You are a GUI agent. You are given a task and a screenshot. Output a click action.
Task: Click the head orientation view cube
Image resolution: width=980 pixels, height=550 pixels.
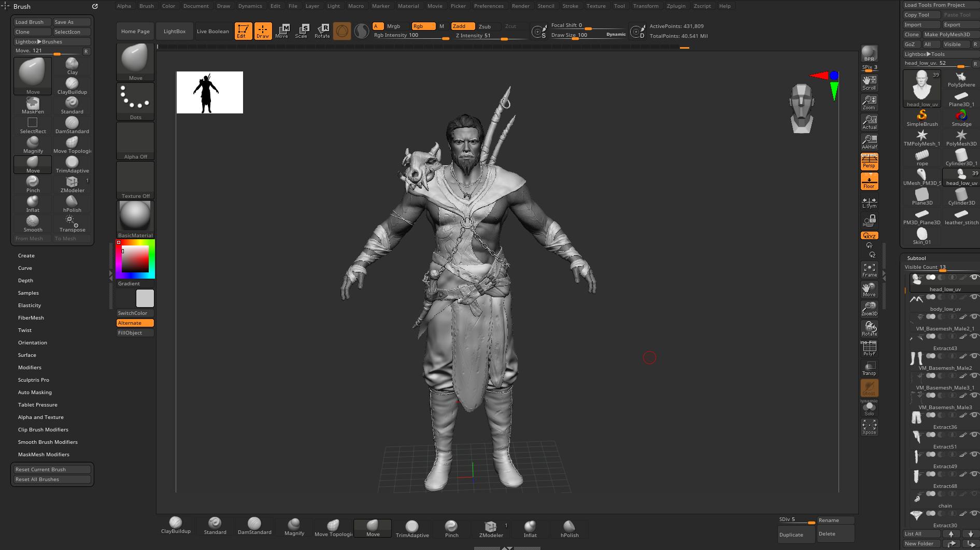tap(801, 109)
